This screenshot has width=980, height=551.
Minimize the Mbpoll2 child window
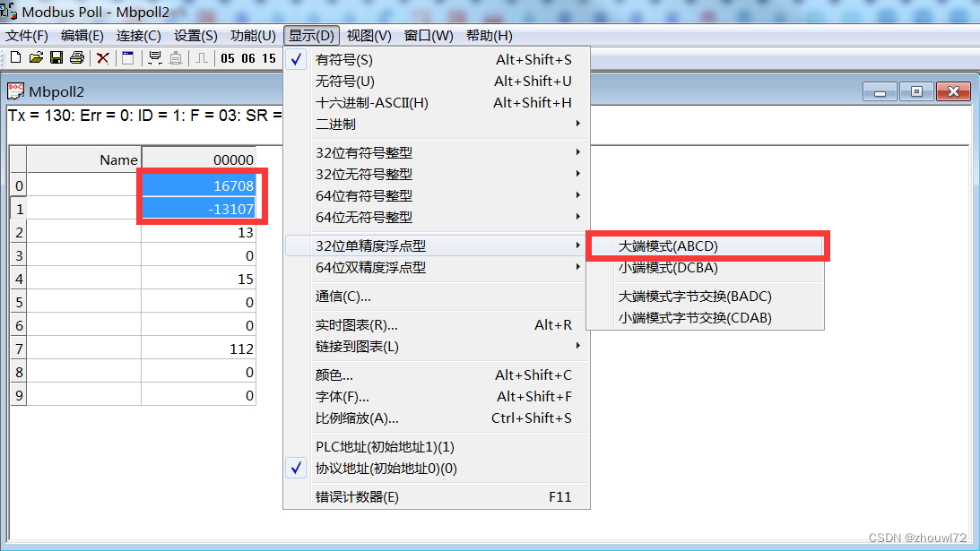[880, 91]
